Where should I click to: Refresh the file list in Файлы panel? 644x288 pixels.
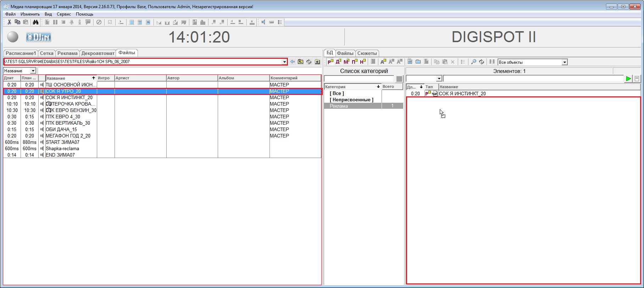click(x=309, y=62)
